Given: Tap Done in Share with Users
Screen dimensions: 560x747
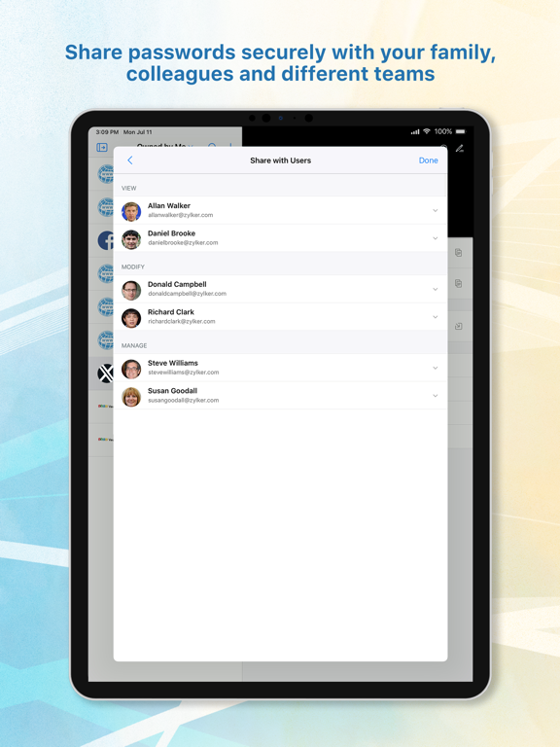Looking at the screenshot, I should [428, 160].
